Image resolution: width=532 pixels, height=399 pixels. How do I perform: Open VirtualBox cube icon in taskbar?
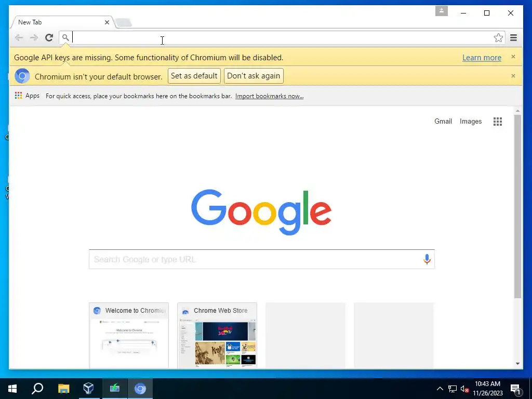click(88, 389)
